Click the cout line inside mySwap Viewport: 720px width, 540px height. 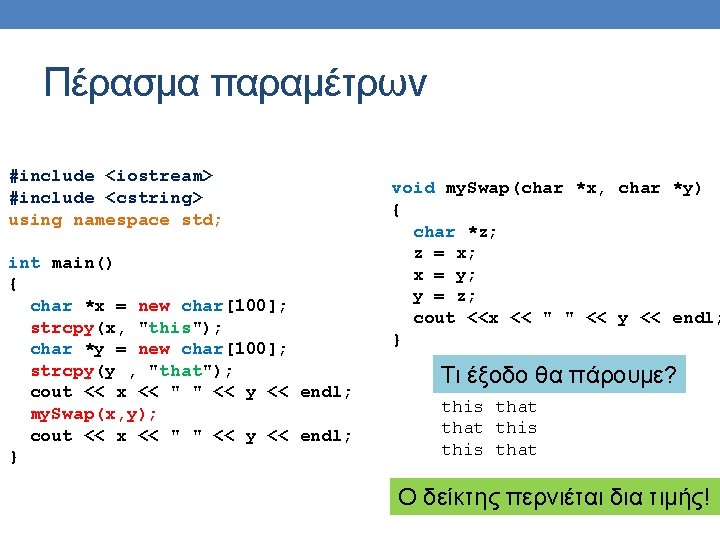click(566, 318)
